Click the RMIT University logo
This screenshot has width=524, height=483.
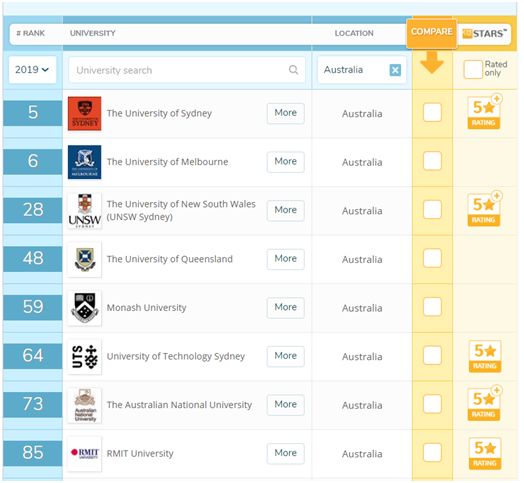coord(85,454)
